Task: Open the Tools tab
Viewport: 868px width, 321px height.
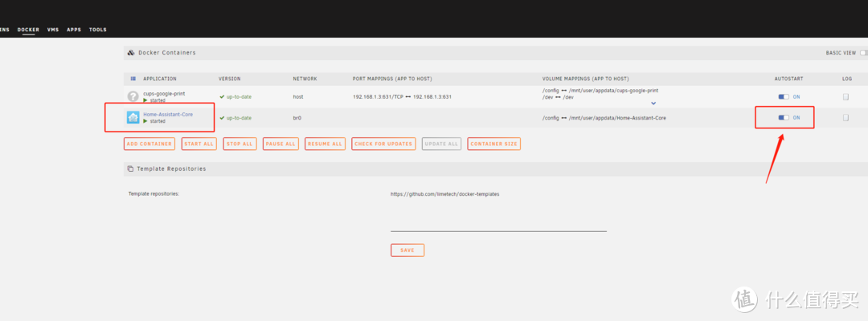Action: [x=98, y=30]
